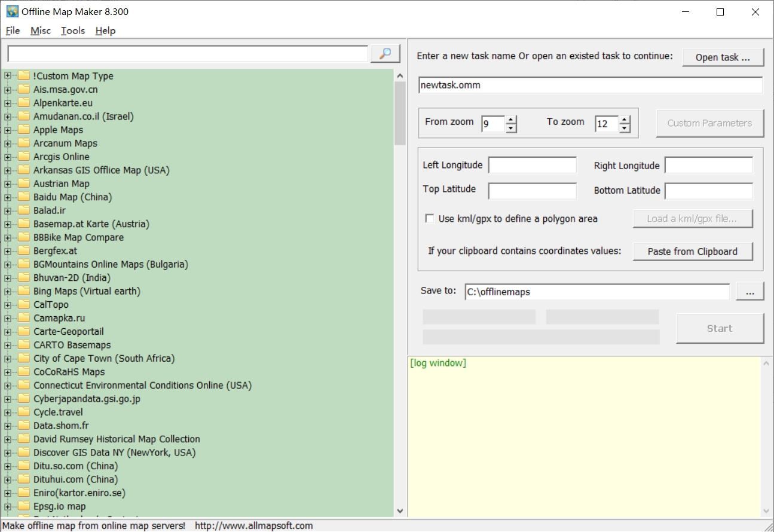This screenshot has height=532, width=774.
Task: Click the map list scrollbar thumb
Action: 400,113
